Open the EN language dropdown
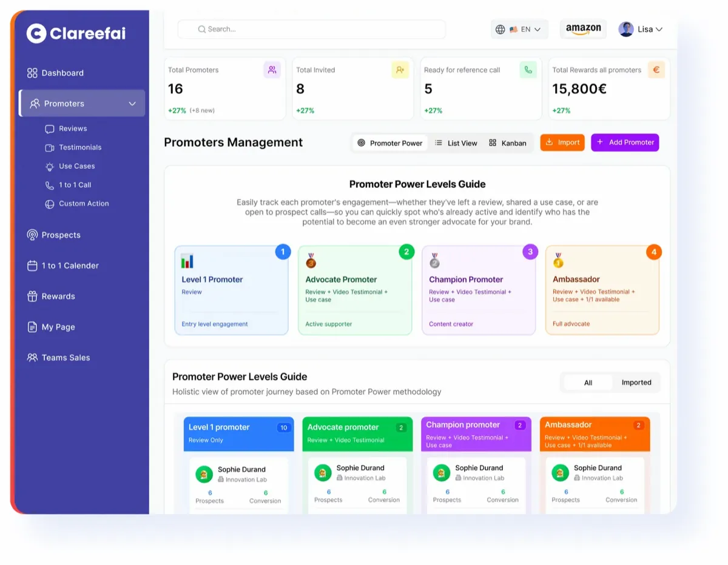728x565 pixels. (x=519, y=29)
